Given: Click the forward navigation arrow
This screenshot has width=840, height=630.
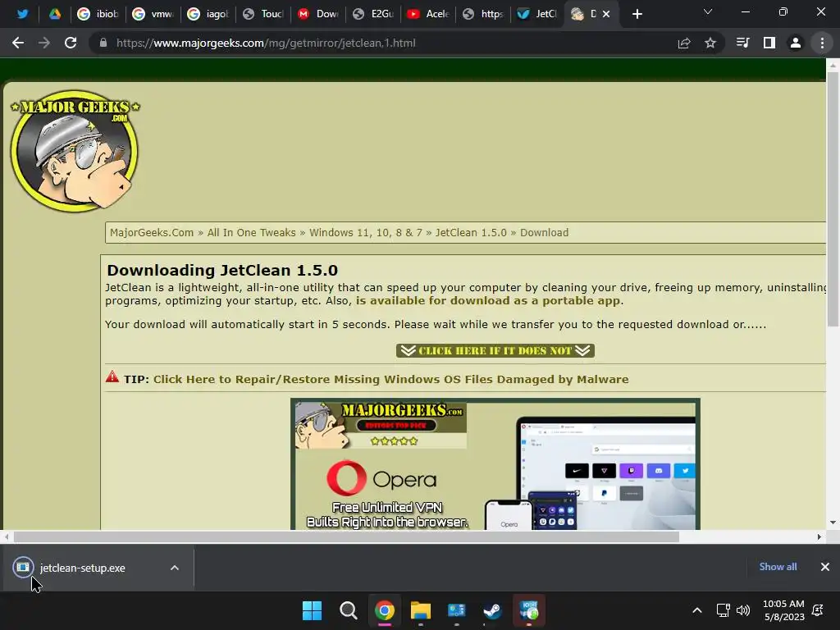Looking at the screenshot, I should click(x=44, y=43).
